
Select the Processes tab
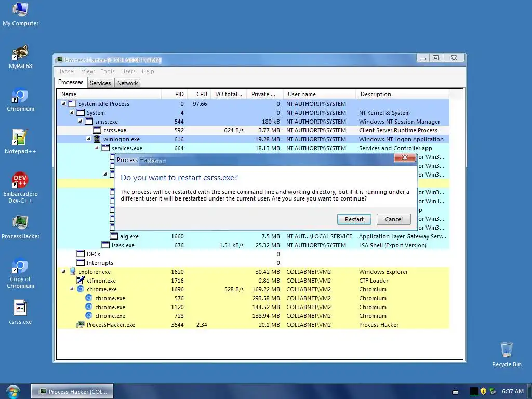[71, 82]
